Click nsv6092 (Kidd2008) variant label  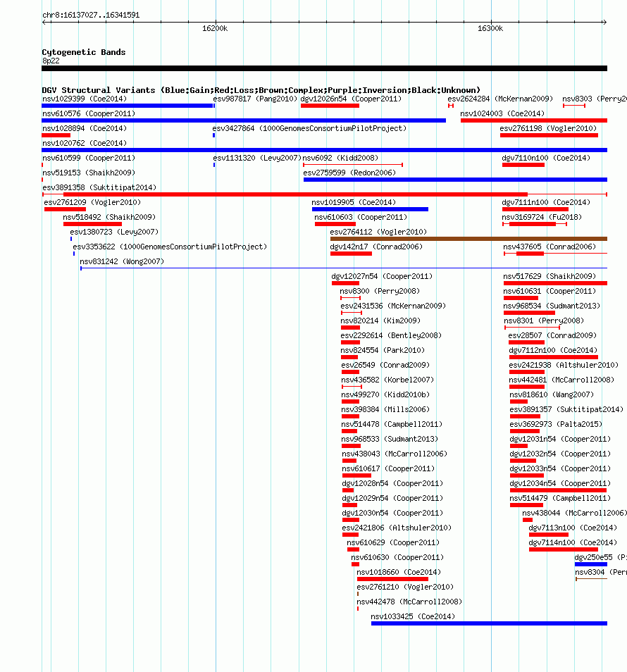coord(340,158)
